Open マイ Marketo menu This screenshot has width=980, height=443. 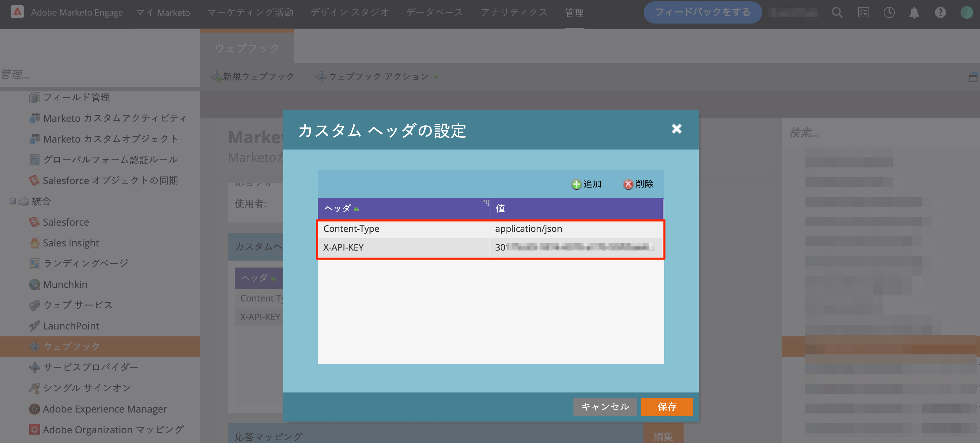coord(163,12)
